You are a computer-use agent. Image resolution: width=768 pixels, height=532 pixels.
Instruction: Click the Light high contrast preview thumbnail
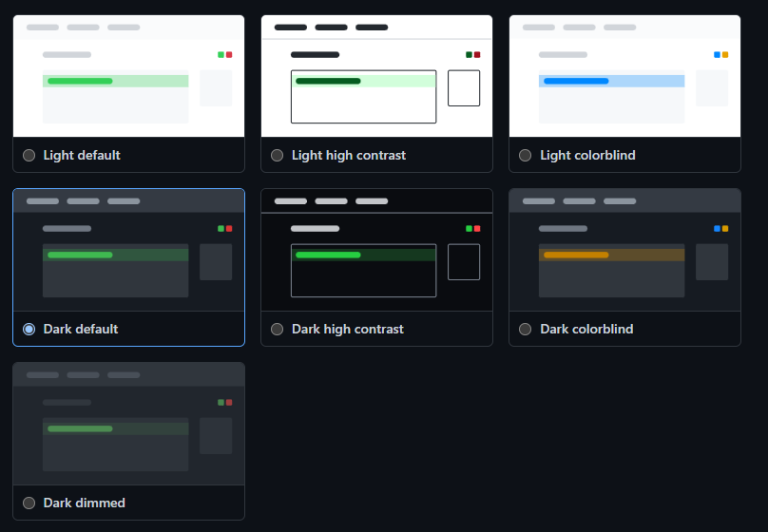pos(376,76)
